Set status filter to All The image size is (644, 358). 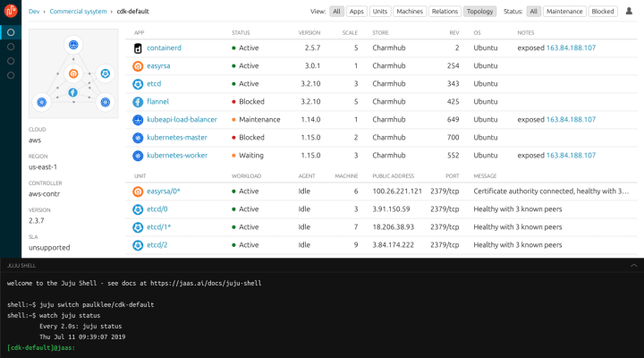coord(533,11)
